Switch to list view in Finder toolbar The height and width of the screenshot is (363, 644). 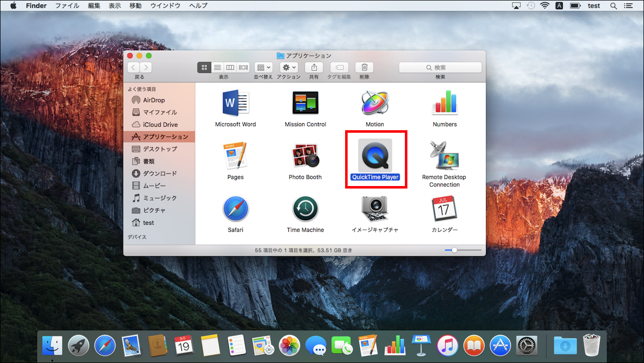coord(218,67)
